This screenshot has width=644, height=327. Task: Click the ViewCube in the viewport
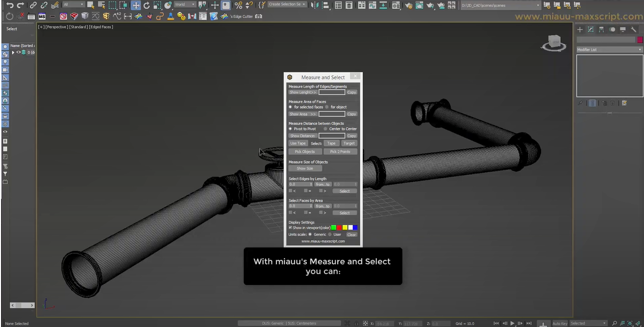(554, 43)
